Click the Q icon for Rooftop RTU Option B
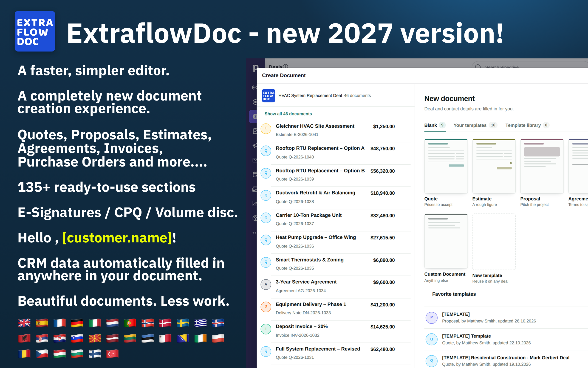588x368 pixels. pos(266,173)
